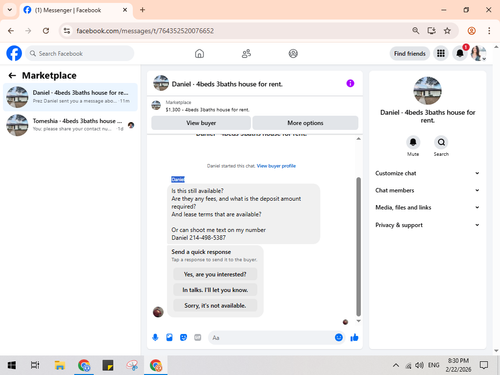This screenshot has width=500, height=375.
Task: Click the "Daniel 214-498-5387" phone text
Action: click(x=198, y=238)
